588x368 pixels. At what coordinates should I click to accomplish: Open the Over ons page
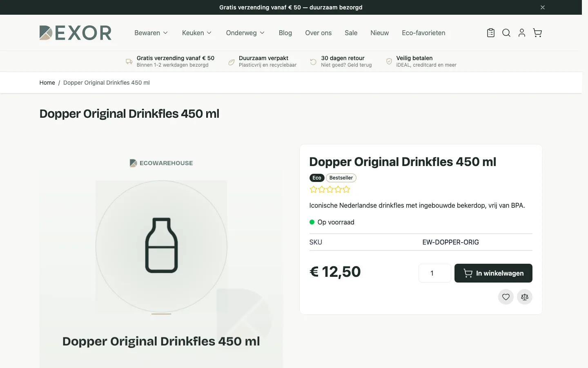(x=318, y=33)
